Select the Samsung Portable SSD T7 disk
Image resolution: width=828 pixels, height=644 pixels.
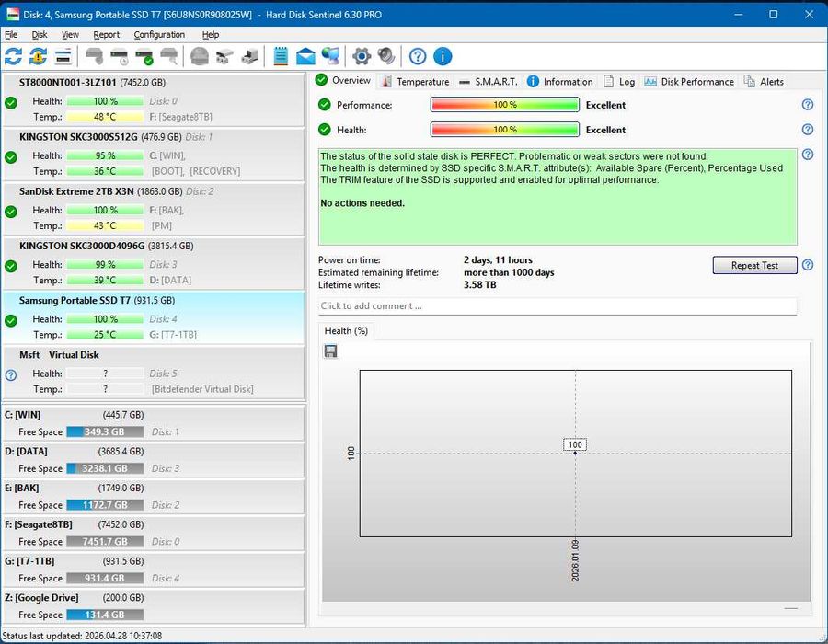point(154,317)
